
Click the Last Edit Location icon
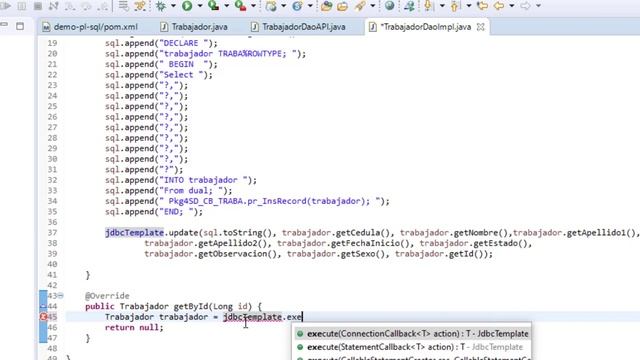pos(482,6)
